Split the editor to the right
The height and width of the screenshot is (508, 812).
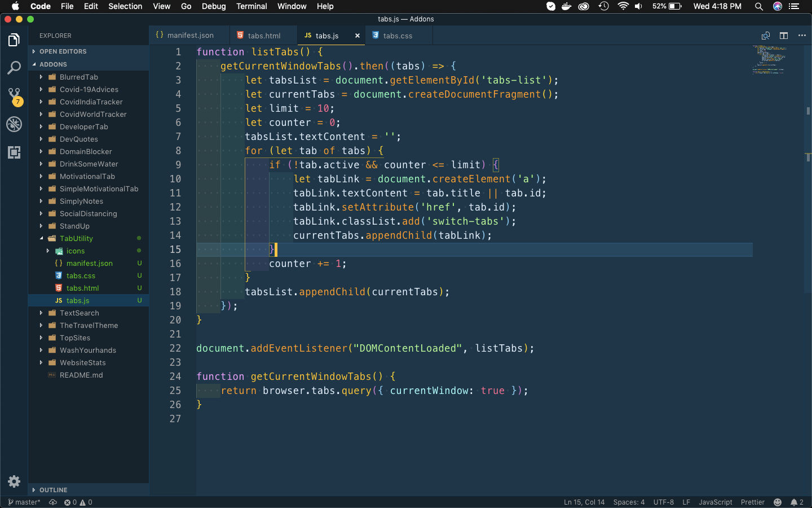pyautogui.click(x=784, y=36)
